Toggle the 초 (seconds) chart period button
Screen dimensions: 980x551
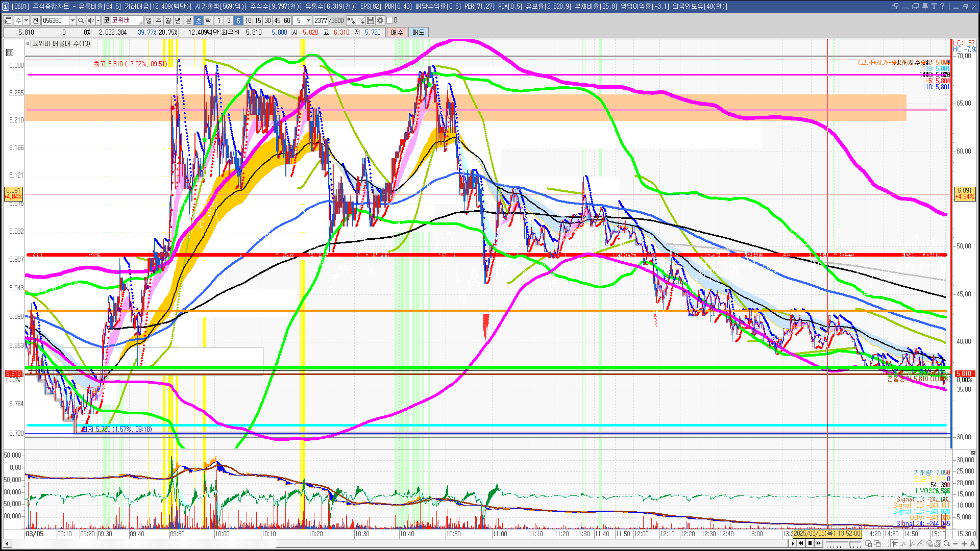[199, 20]
